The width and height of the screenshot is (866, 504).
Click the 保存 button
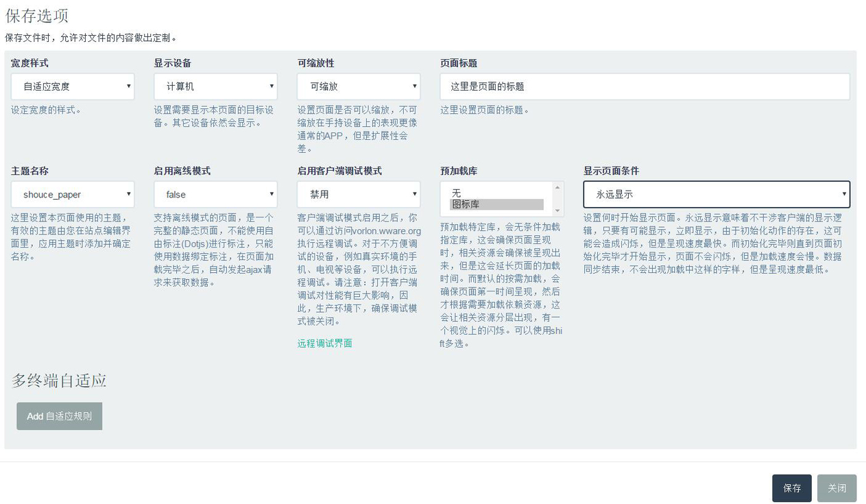pos(792,488)
